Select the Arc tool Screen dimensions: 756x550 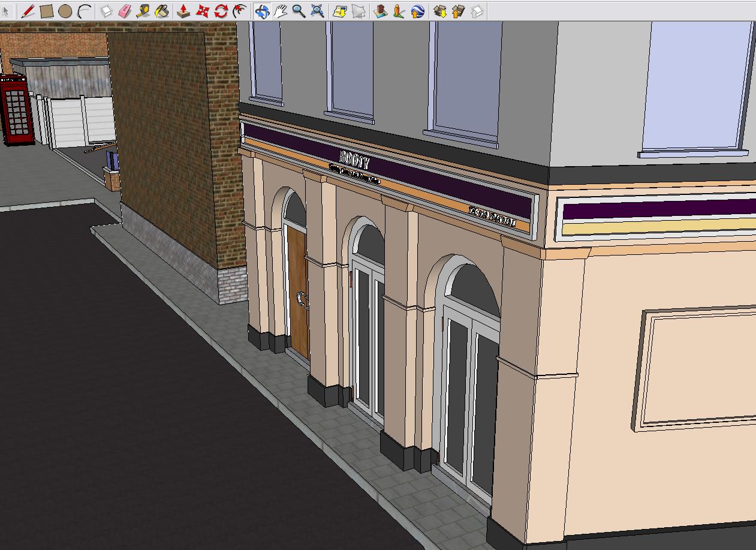(x=85, y=11)
